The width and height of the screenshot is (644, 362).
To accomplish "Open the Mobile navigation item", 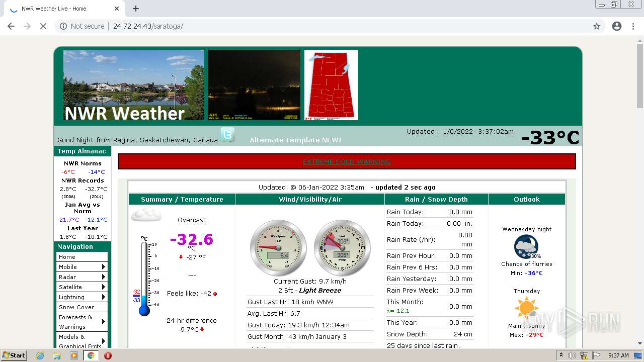I will (x=82, y=266).
